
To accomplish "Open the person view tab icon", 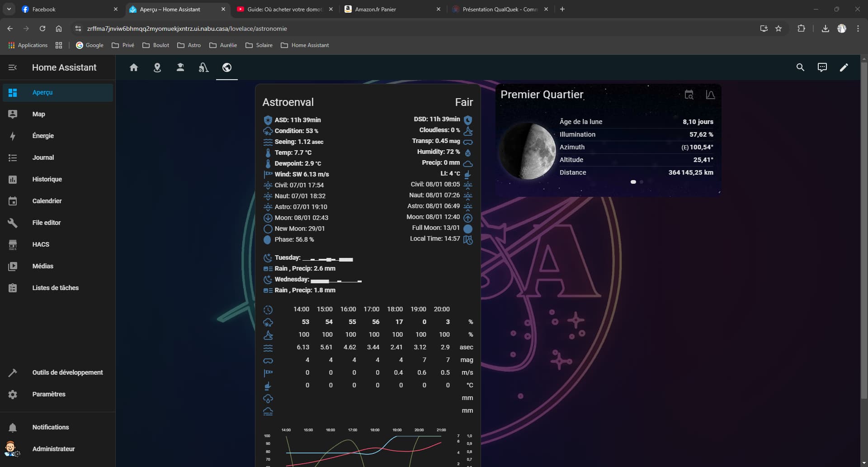I will click(x=180, y=67).
